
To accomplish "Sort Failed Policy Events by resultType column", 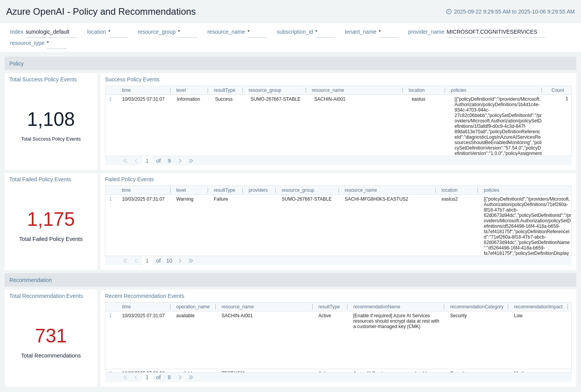I will (224, 190).
